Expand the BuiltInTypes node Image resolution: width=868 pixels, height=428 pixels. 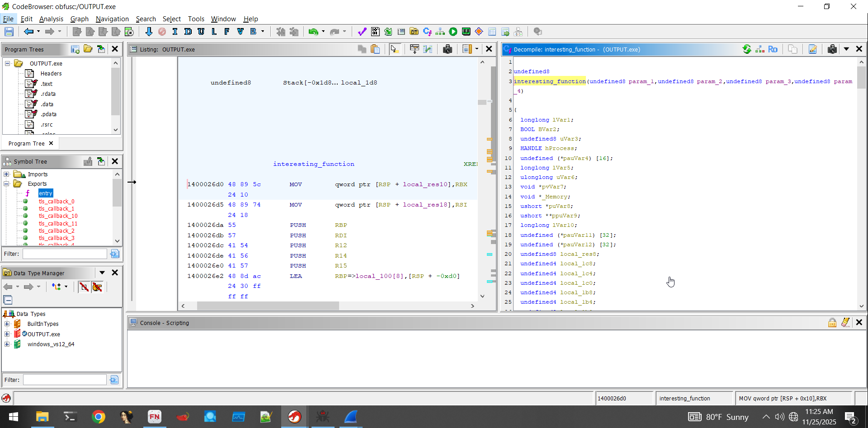click(7, 324)
